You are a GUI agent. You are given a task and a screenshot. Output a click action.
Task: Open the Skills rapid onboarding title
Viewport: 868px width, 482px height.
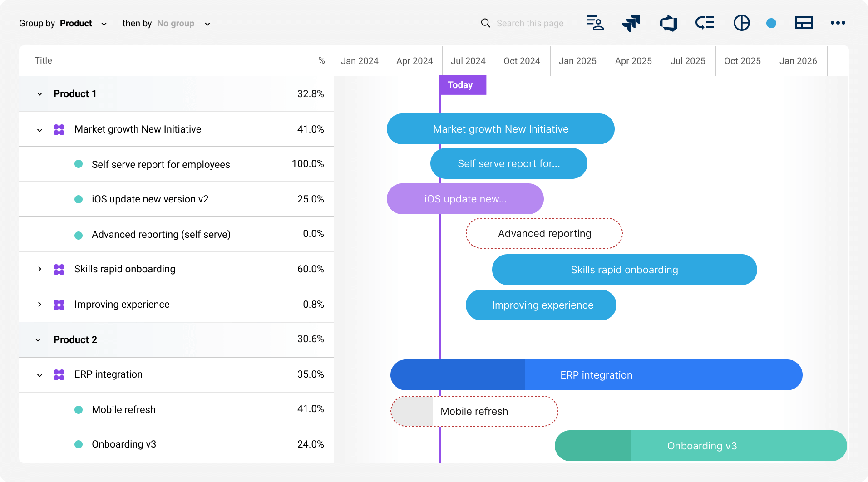click(125, 269)
